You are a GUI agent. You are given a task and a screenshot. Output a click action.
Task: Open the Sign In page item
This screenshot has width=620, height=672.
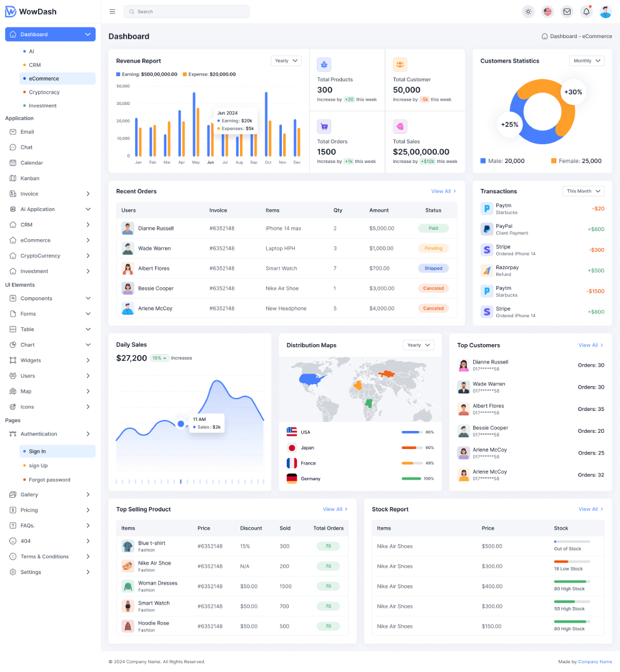point(57,452)
